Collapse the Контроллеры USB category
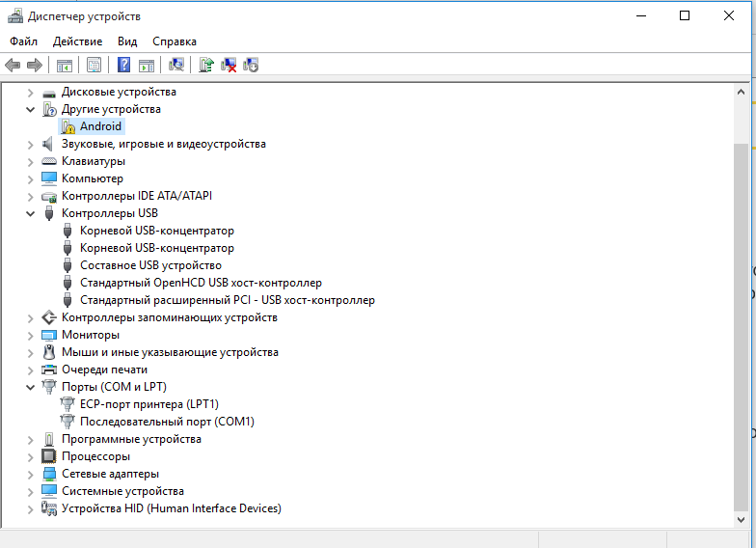756x548 pixels. click(30, 213)
